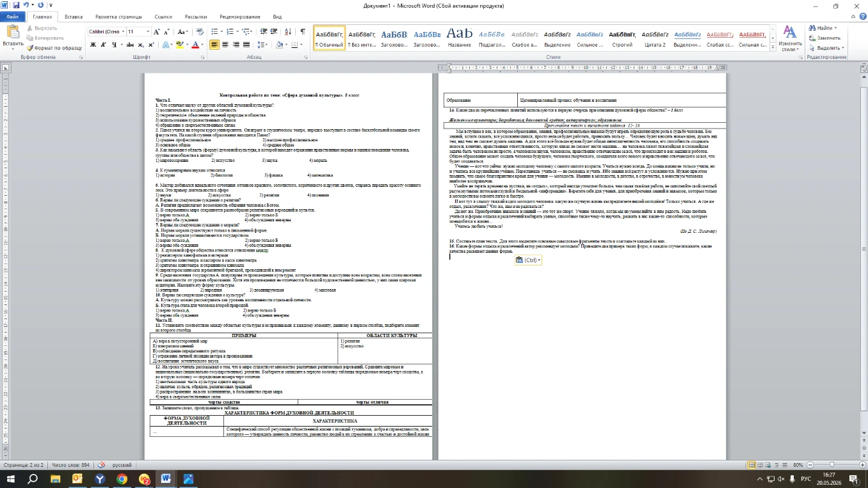The height and width of the screenshot is (488, 868).
Task: Open the Вставка ribbon tab
Action: (74, 17)
